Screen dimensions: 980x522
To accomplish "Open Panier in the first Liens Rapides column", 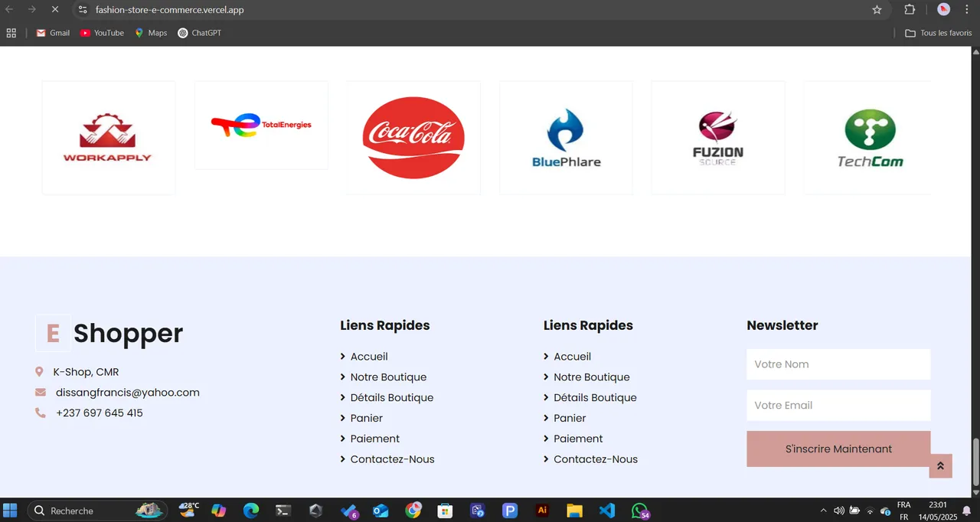I will click(367, 419).
